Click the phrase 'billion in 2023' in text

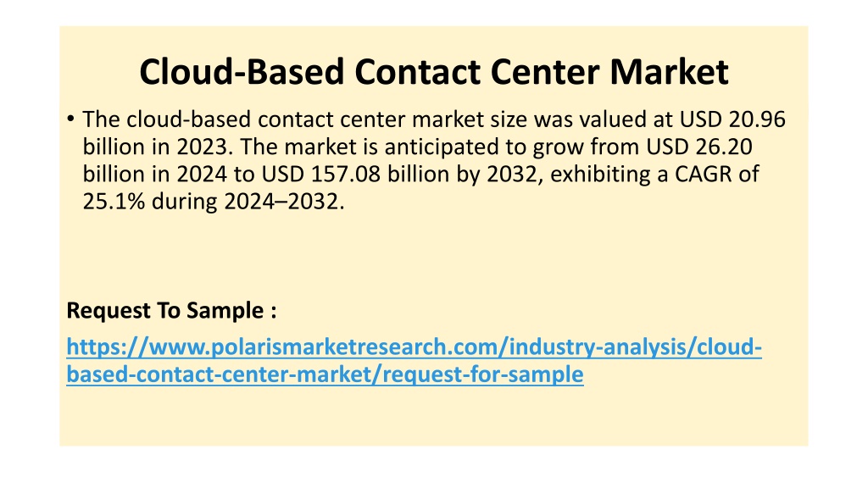coord(154,147)
